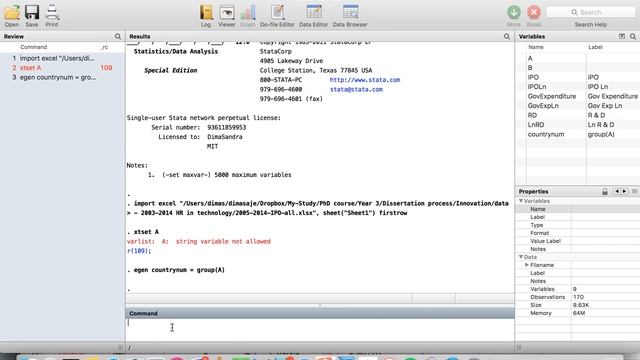Click the Graph toolbar icon
This screenshot has width=640, height=360.
pyautogui.click(x=248, y=13)
